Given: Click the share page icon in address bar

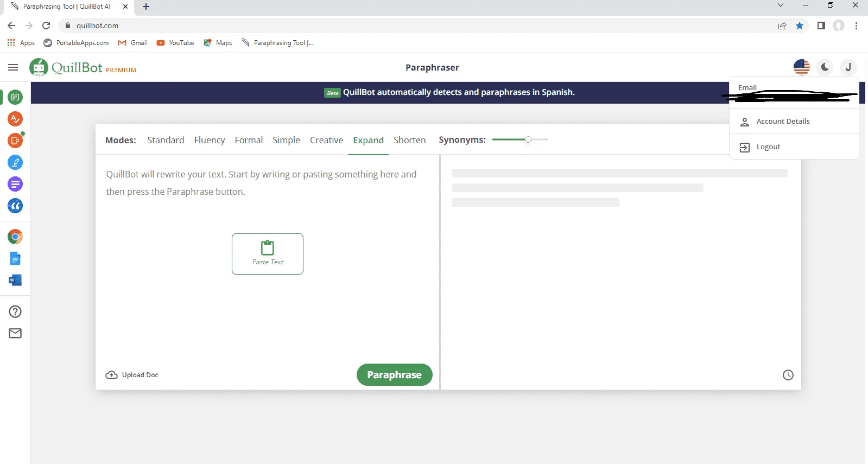Looking at the screenshot, I should pyautogui.click(x=782, y=26).
